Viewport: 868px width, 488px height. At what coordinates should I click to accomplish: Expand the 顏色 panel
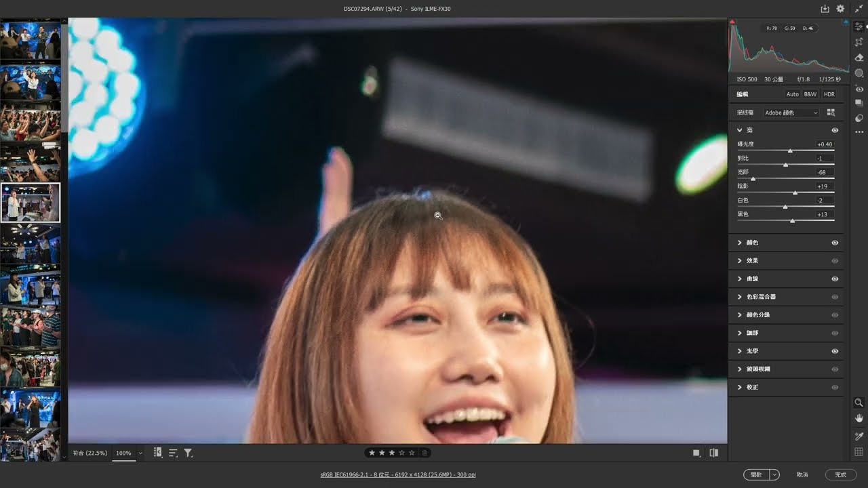(740, 243)
